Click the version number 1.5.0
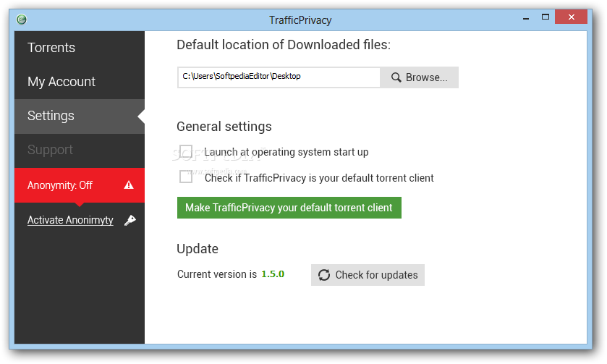The width and height of the screenshot is (607, 364). point(273,274)
